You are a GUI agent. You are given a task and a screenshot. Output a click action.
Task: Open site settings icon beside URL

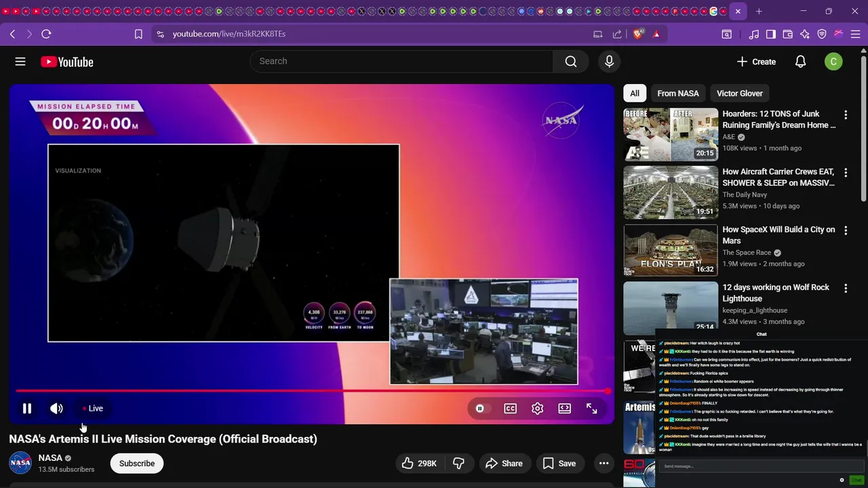(160, 34)
